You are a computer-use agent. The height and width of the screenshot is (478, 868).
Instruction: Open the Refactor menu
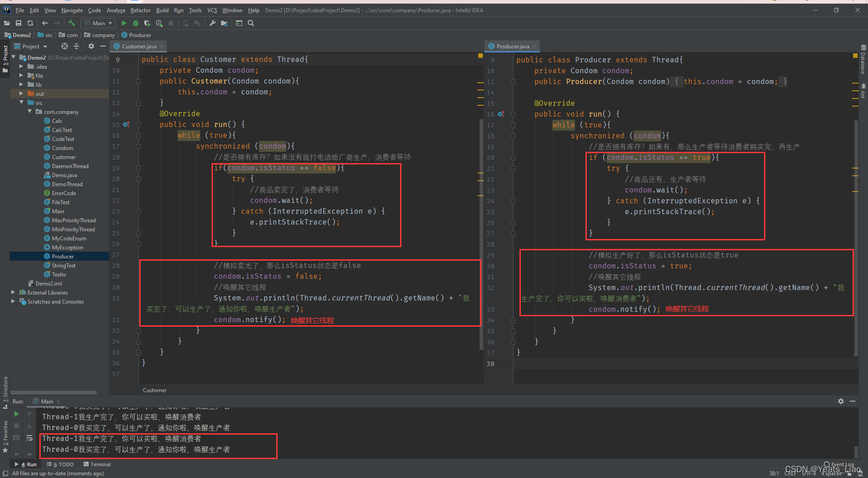[x=140, y=10]
